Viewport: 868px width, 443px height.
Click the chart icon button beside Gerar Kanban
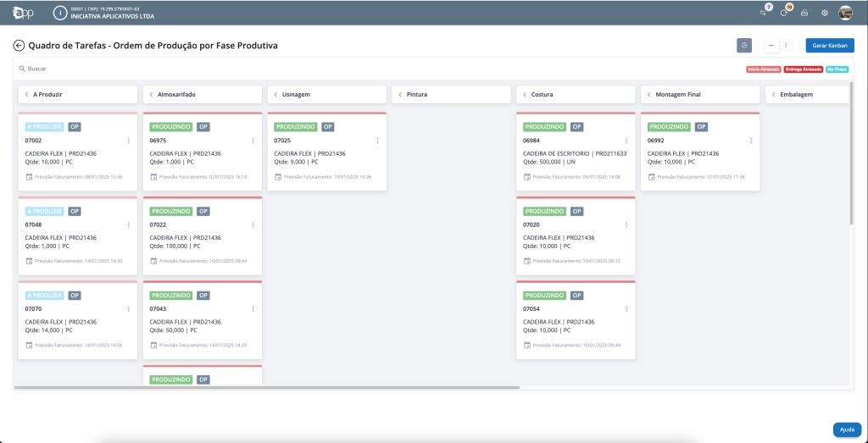point(744,46)
